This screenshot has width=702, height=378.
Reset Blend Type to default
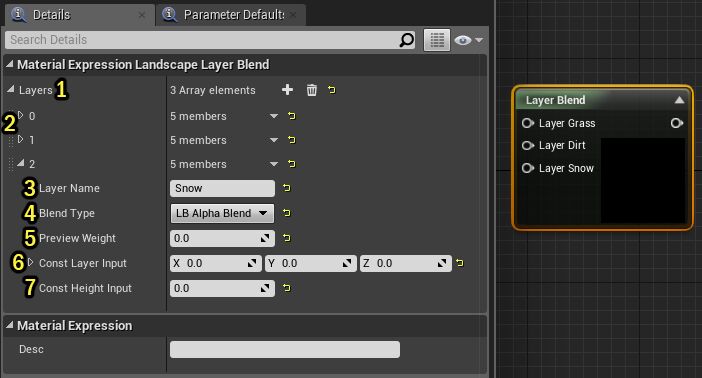tap(287, 213)
